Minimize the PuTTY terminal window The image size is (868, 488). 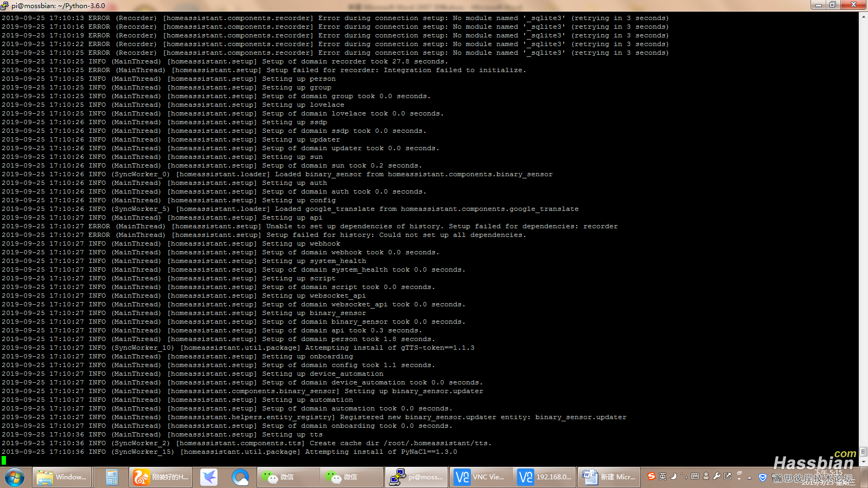818,5
